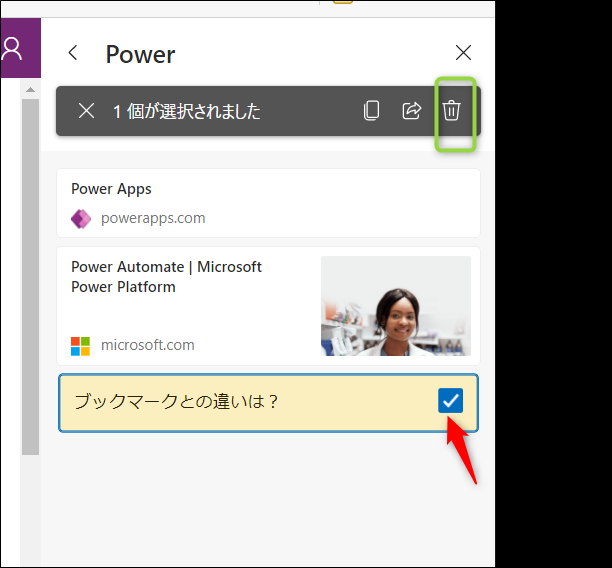Click the Microsoft four-color logo
Screen dimensions: 612x568
tap(80, 346)
